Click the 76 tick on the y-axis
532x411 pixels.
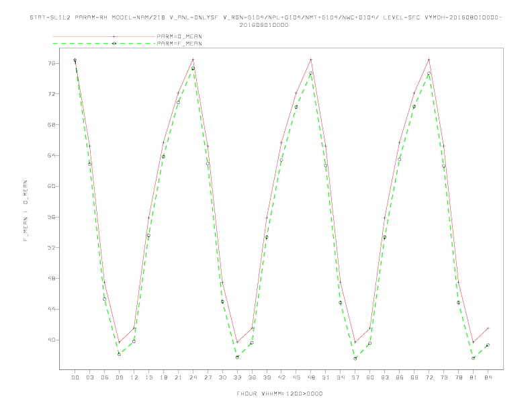click(52, 63)
